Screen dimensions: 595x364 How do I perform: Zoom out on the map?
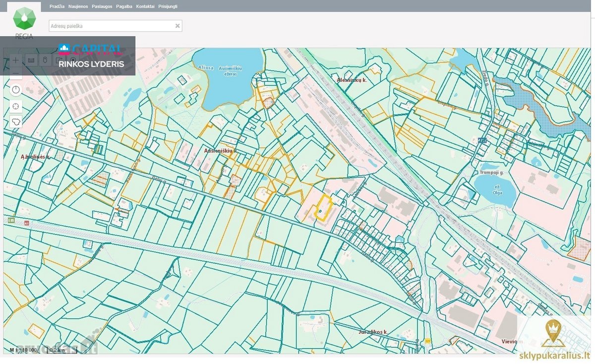click(16, 73)
